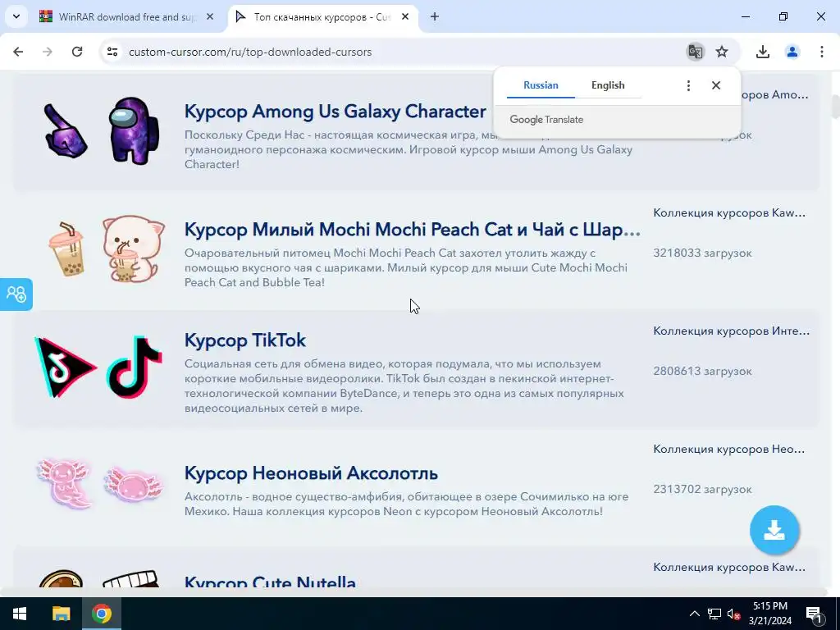Open site information icon in address bar
Screen dimensions: 840x630
click(x=112, y=52)
